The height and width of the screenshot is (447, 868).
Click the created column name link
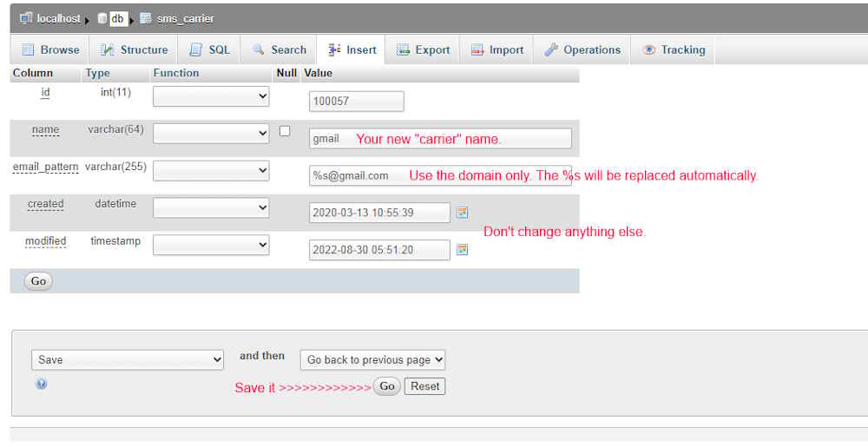coord(45,204)
